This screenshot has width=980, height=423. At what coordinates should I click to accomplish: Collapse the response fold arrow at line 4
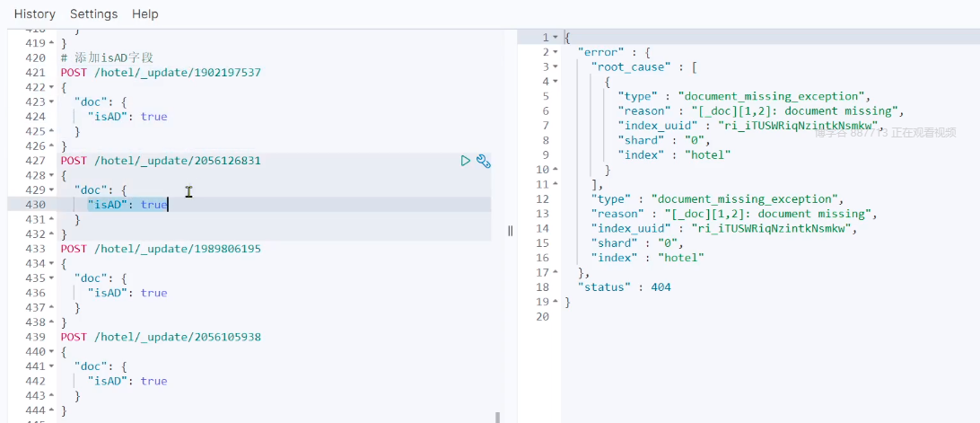(x=555, y=82)
